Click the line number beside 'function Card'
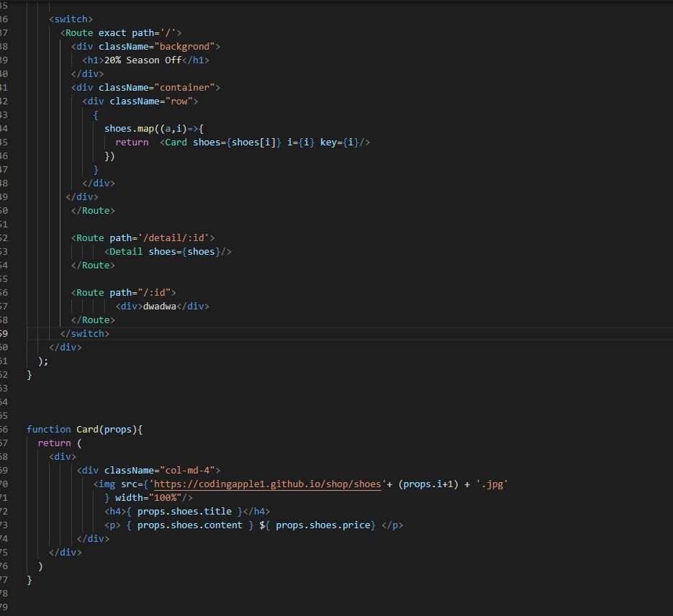This screenshot has width=673, height=616. click(4, 429)
